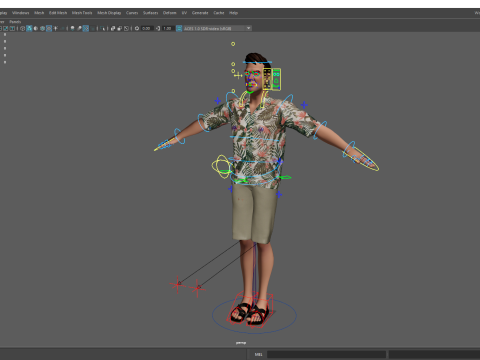
Task: Click the Isolate Select icon
Action: [102, 28]
